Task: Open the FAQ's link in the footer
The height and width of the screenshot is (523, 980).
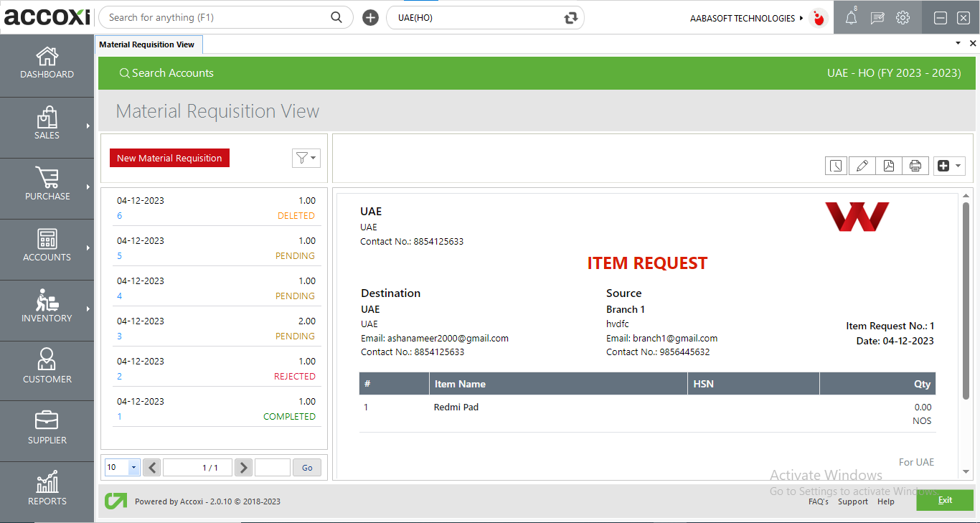Action: click(x=819, y=501)
